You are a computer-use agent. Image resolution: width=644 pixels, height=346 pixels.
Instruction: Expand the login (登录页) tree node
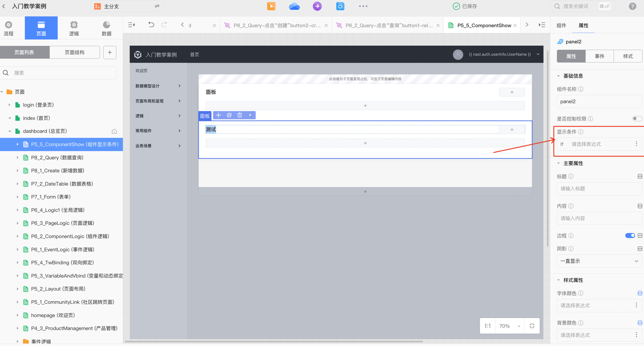coord(10,105)
